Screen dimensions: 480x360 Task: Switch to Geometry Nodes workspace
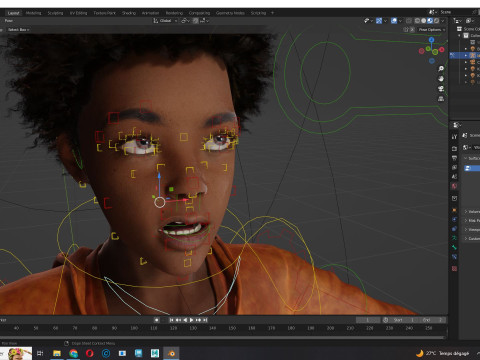click(230, 13)
